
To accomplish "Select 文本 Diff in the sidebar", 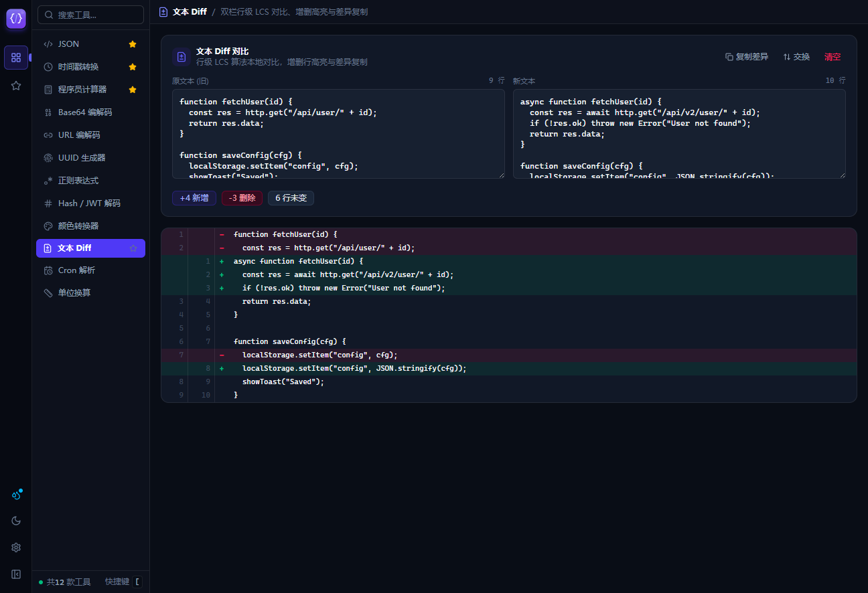I will click(90, 248).
